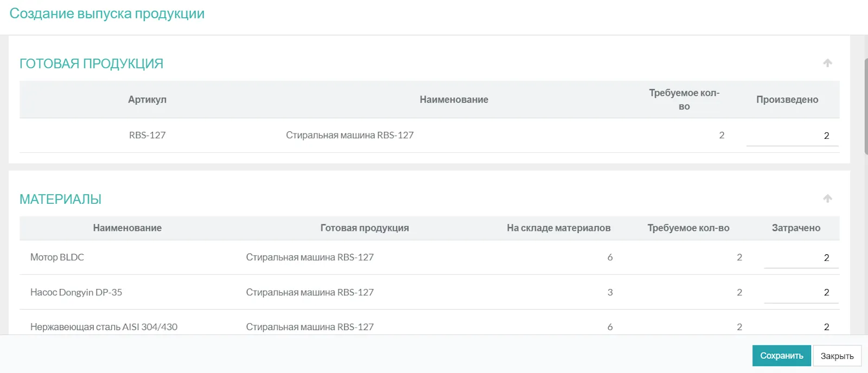Collapse the ГОТОВАЯ ПРОДУКЦИЯ section arrow
The height and width of the screenshot is (373, 868).
(827, 63)
